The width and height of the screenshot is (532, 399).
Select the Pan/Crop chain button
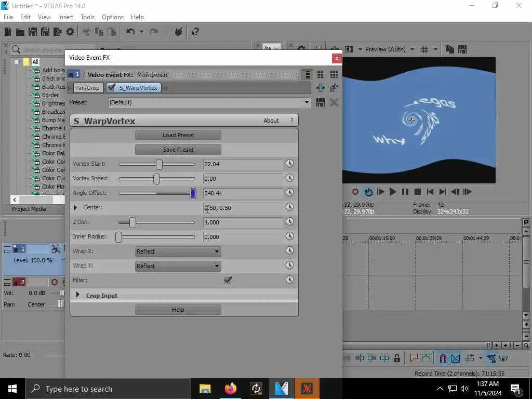pos(87,88)
